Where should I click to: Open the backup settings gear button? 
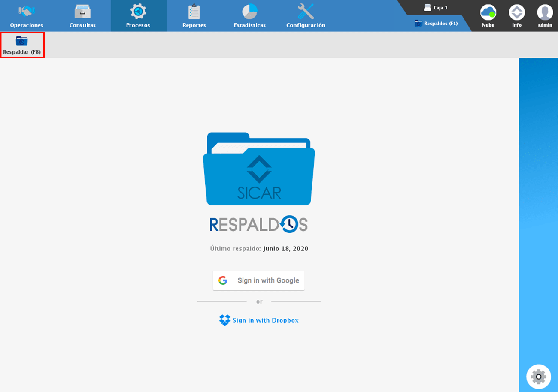pos(538,376)
